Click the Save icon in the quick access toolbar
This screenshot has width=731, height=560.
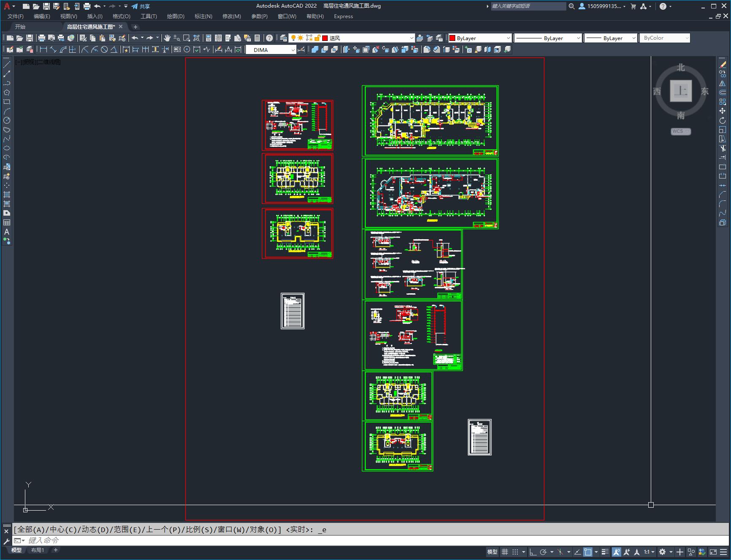coord(46,6)
